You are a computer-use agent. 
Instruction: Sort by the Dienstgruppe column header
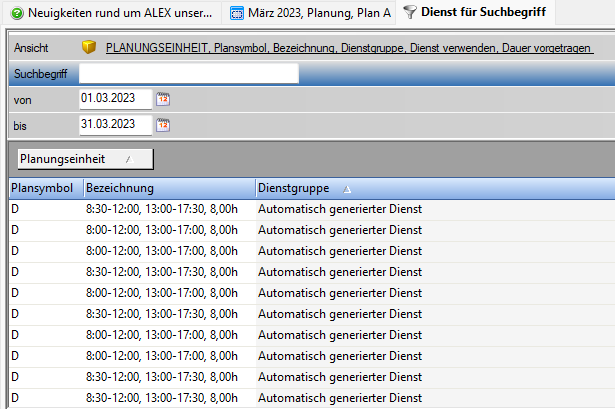[294, 188]
